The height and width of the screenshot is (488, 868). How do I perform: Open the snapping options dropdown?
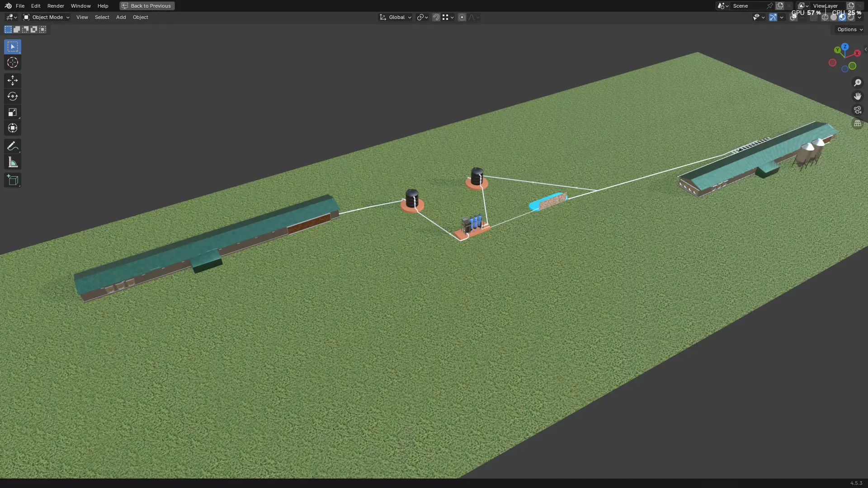tap(448, 17)
